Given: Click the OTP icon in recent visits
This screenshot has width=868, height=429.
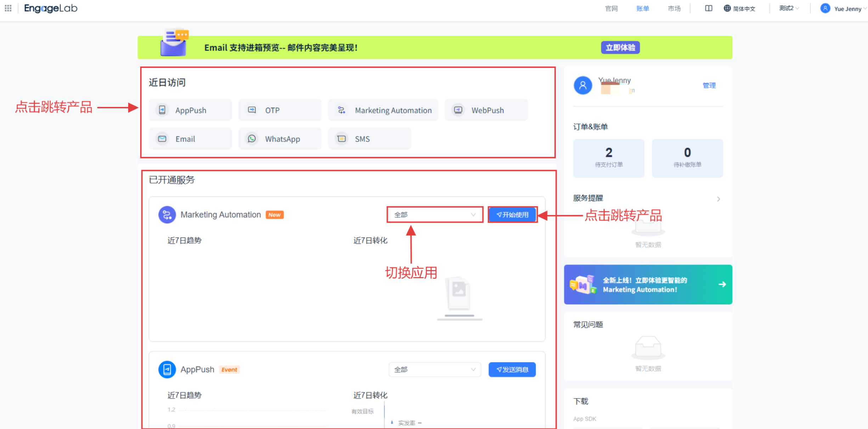Looking at the screenshot, I should tap(252, 110).
